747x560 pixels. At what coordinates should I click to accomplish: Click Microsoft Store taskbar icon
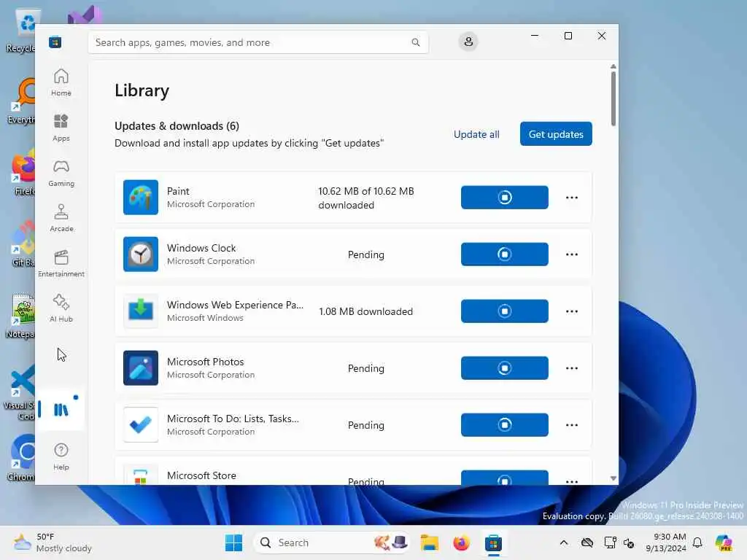(494, 542)
